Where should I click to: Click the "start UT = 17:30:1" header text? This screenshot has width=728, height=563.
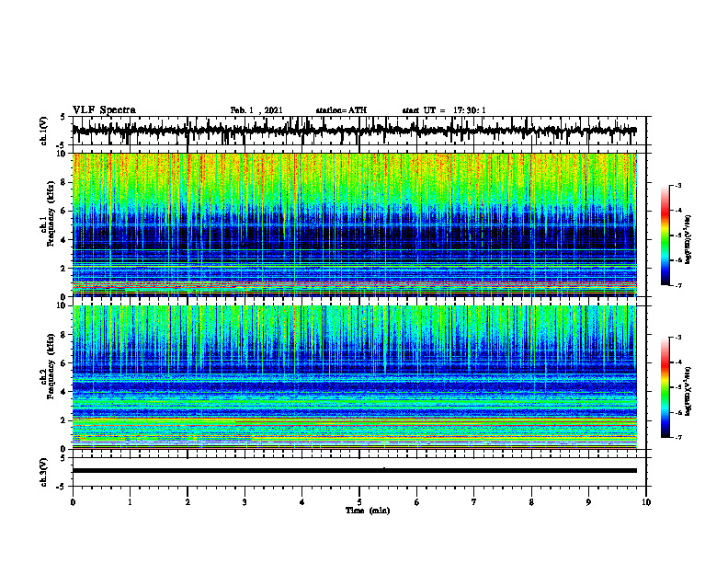(x=444, y=110)
